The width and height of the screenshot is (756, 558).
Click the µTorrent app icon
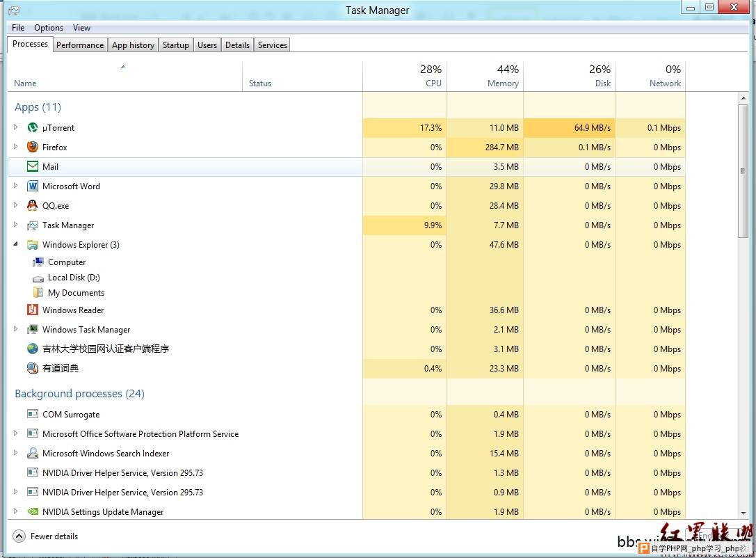click(33, 128)
